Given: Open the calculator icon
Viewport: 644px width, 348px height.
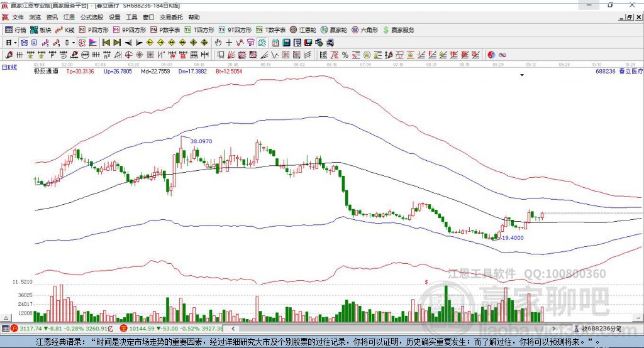Looking at the screenshot, I should coord(287,43).
